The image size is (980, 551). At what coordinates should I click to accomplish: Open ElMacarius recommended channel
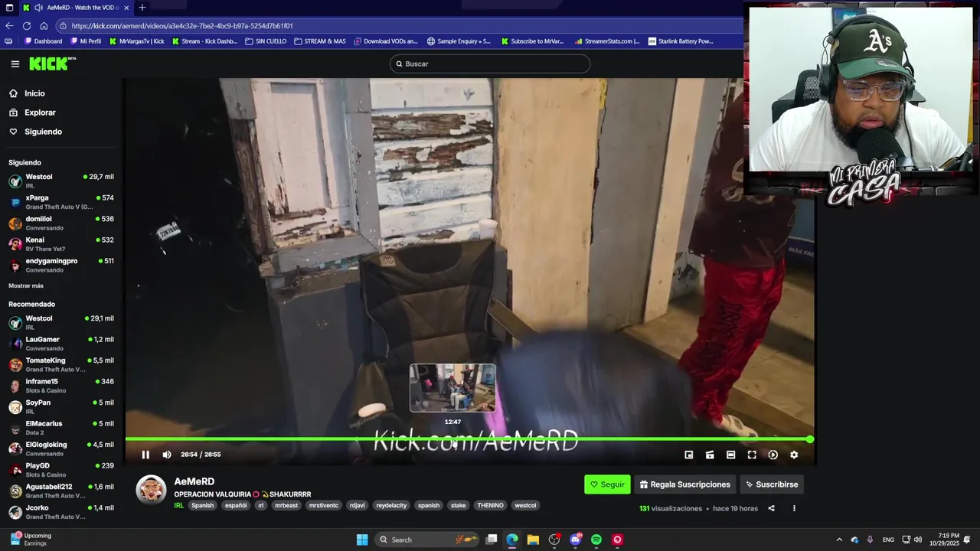pyautogui.click(x=61, y=428)
